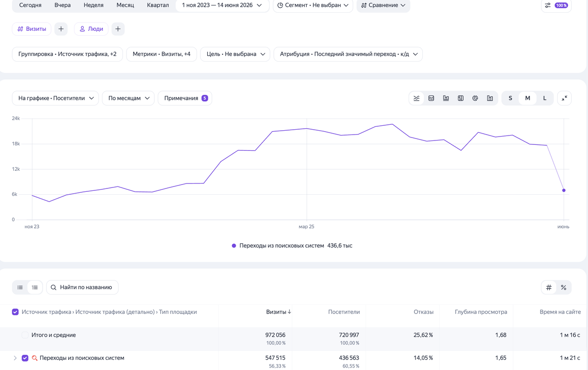The width and height of the screenshot is (588, 370).
Task: Toggle the purple legend dot for search traffic
Action: click(234, 246)
